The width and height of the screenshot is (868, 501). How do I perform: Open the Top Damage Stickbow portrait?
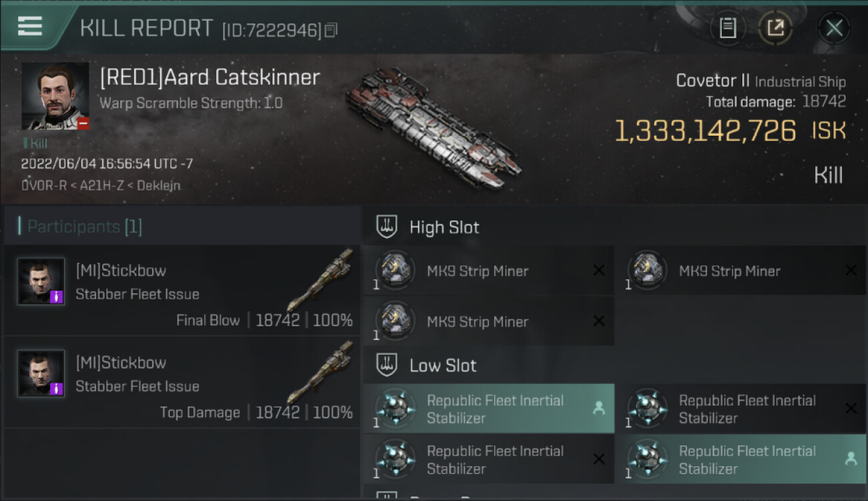tap(41, 373)
